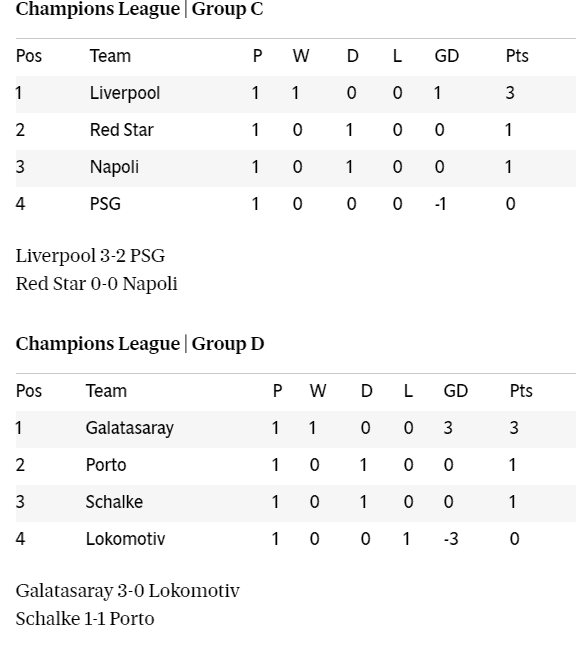This screenshot has width=586, height=658.
Task: Select the Red Star team name
Action: coord(122,130)
